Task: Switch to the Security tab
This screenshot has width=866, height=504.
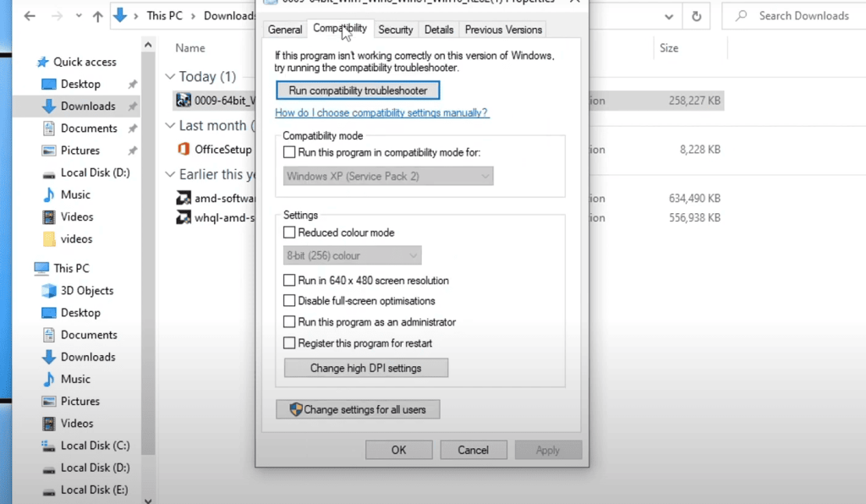Action: coord(395,30)
